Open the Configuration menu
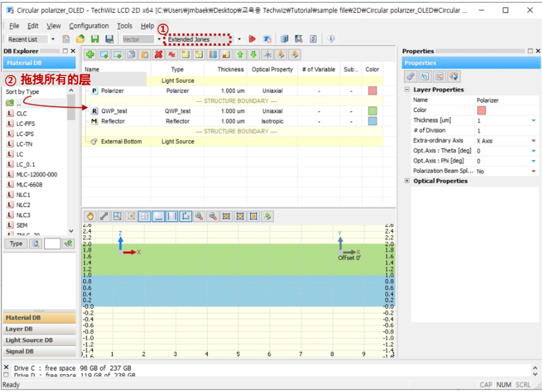The width and height of the screenshot is (542, 392). coord(89,26)
